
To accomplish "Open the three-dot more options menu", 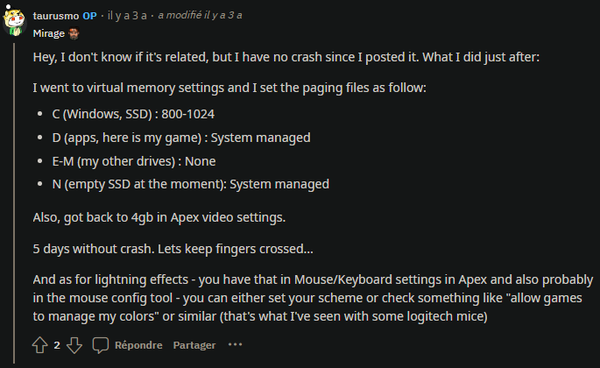I will point(235,345).
